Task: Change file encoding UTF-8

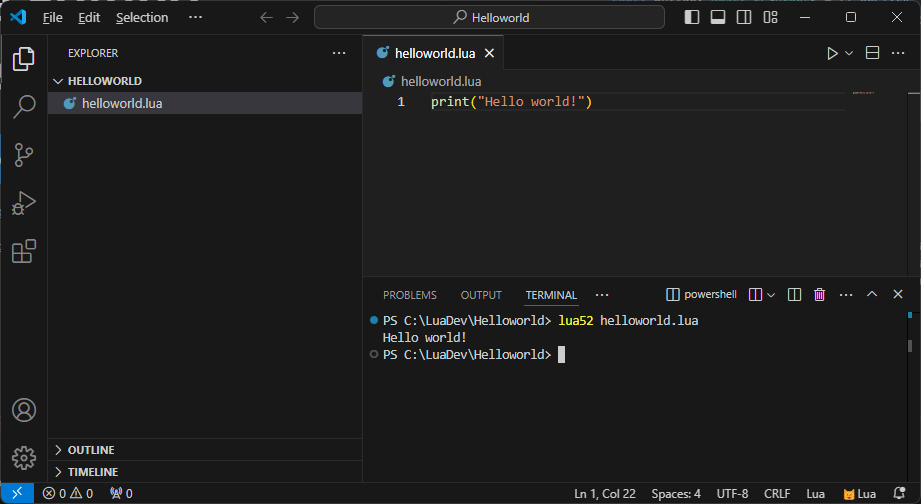Action: (732, 494)
